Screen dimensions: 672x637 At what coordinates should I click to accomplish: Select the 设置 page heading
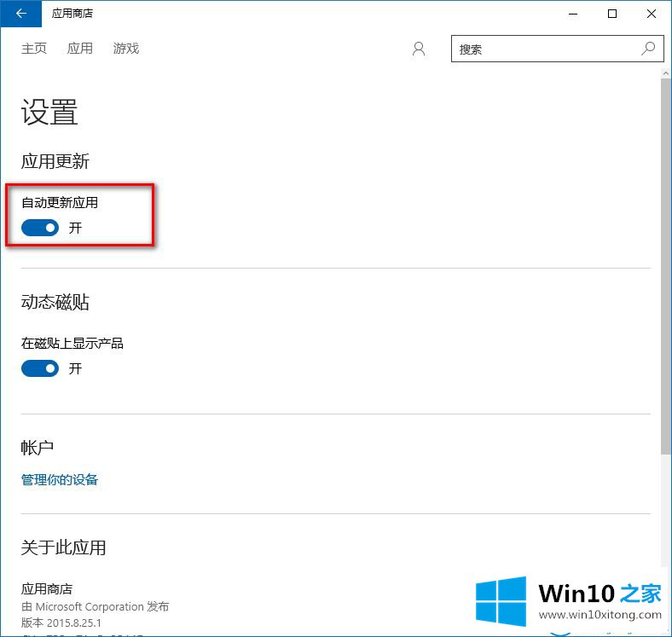[49, 112]
